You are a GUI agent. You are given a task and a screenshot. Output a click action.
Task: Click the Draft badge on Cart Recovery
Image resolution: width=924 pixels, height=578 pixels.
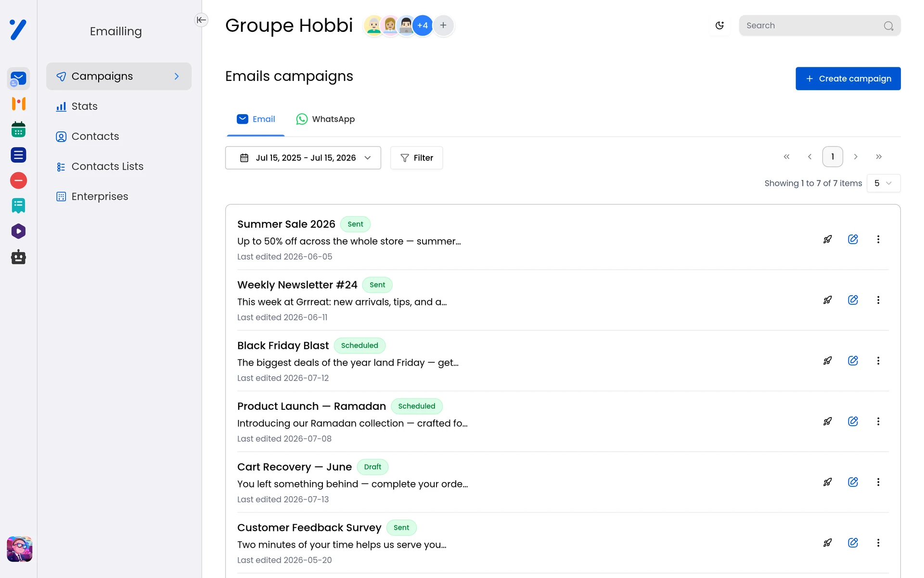[372, 467]
